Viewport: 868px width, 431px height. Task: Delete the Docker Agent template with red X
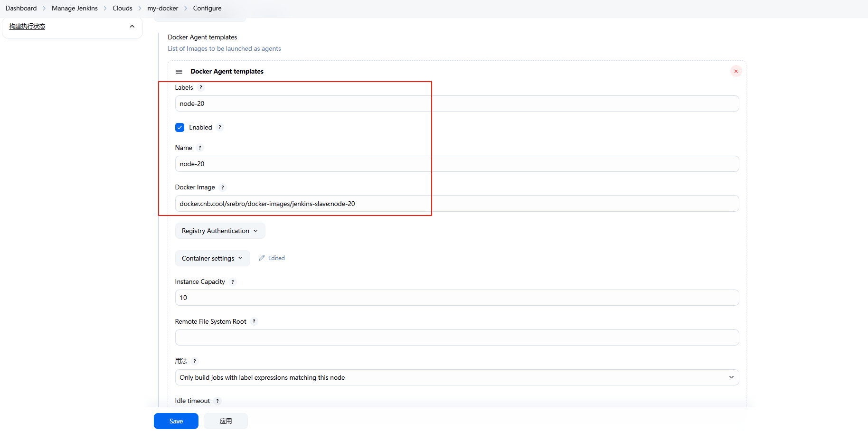click(x=736, y=71)
